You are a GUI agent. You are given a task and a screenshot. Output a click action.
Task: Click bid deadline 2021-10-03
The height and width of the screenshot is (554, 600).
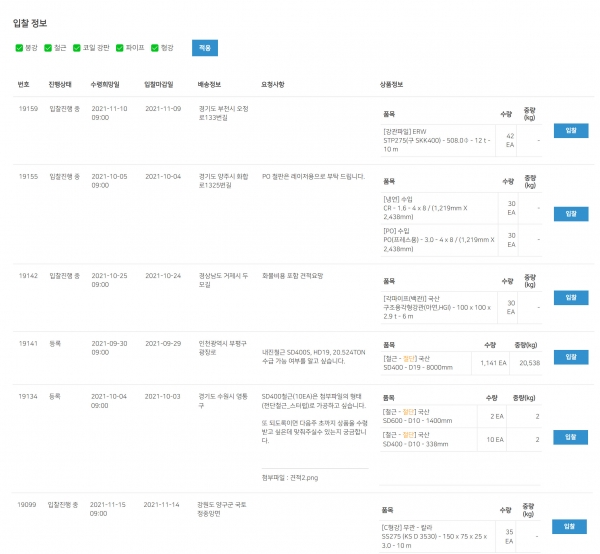pyautogui.click(x=162, y=396)
